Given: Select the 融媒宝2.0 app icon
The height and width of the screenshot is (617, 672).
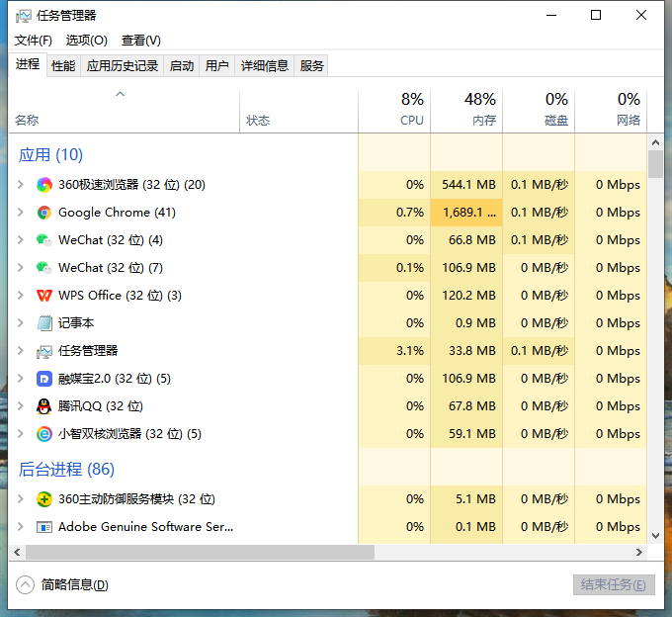Looking at the screenshot, I should click(44, 379).
